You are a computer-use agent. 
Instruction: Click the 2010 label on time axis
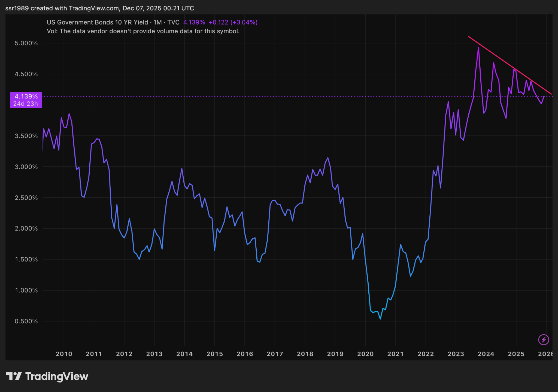pyautogui.click(x=64, y=354)
